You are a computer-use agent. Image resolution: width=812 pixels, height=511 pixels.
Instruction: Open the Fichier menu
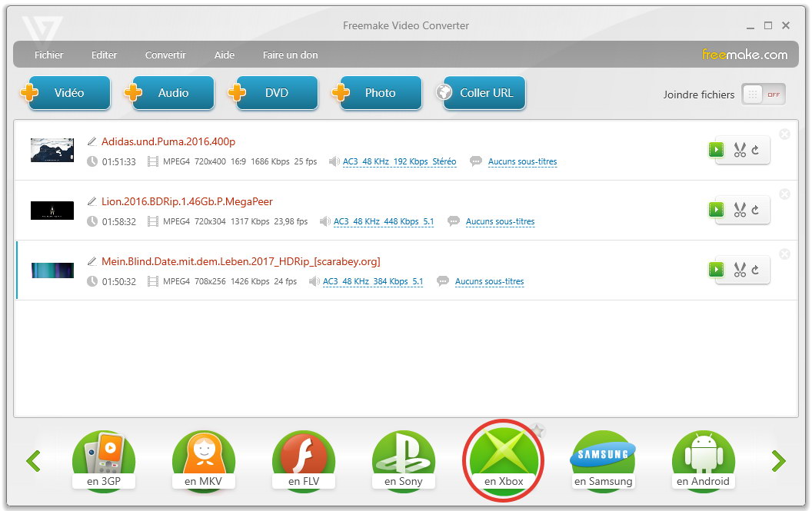click(x=48, y=55)
